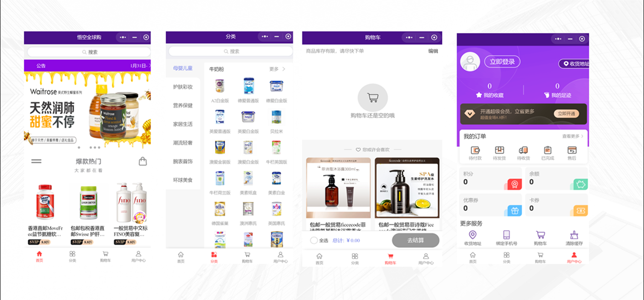
Task: Click the 去结算 checkout button
Action: [415, 240]
